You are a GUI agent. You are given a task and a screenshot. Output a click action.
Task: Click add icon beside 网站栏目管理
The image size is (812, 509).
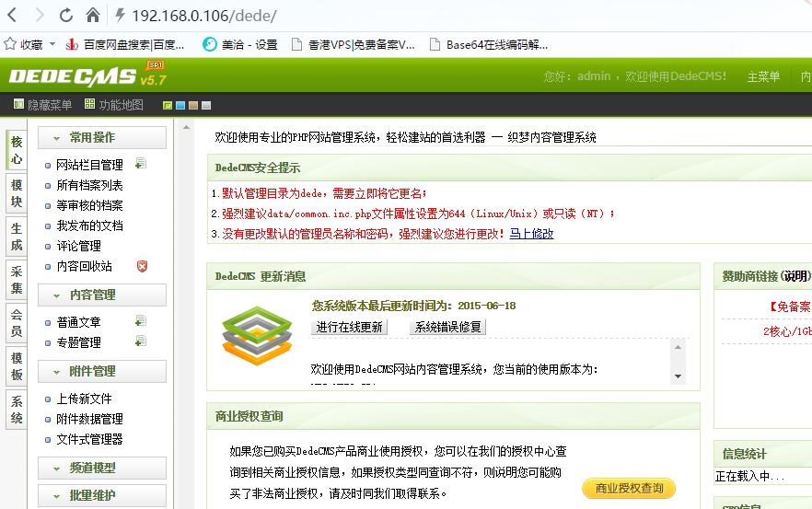140,164
